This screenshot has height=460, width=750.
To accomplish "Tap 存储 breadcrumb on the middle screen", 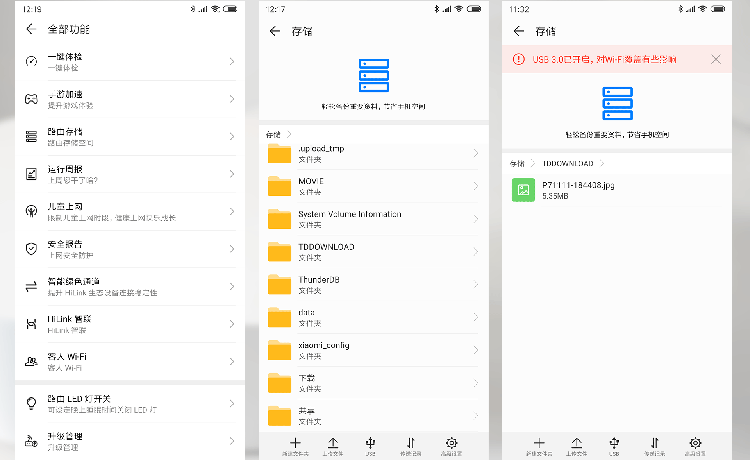I will [273, 135].
